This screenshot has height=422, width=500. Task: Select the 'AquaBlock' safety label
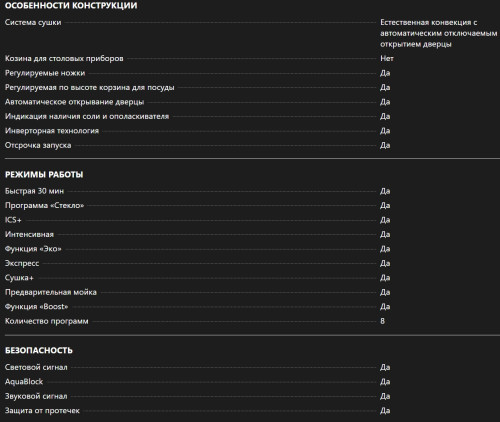pyautogui.click(x=24, y=382)
